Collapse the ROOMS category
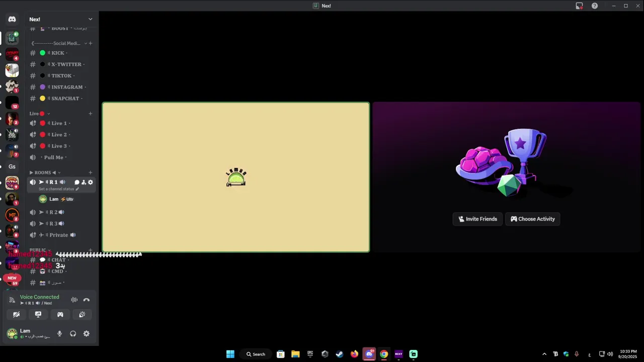Screen dimensions: 644x362 point(45,172)
